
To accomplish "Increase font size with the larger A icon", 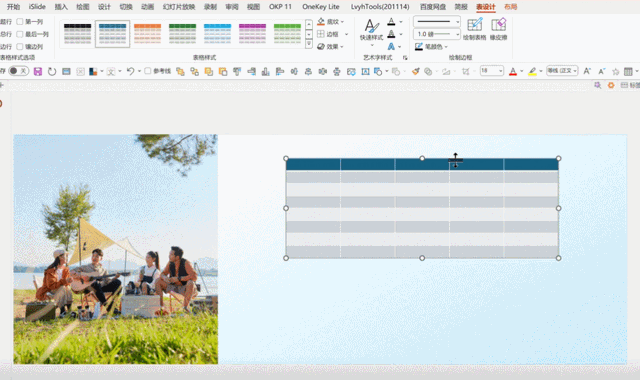I will 587,71.
